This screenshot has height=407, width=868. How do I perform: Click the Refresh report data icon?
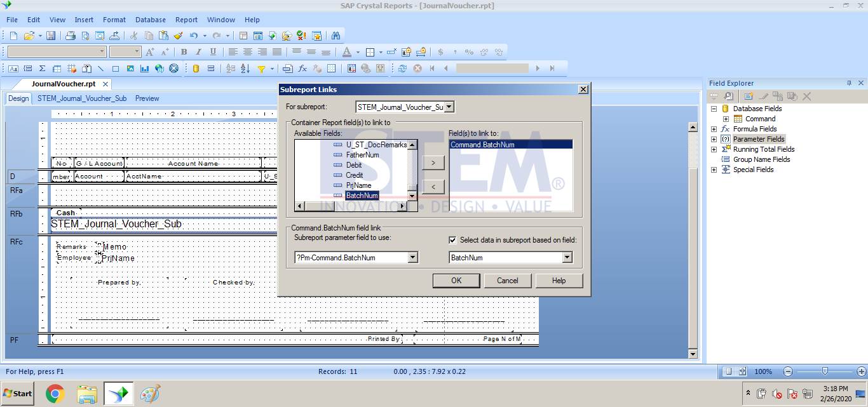point(402,69)
